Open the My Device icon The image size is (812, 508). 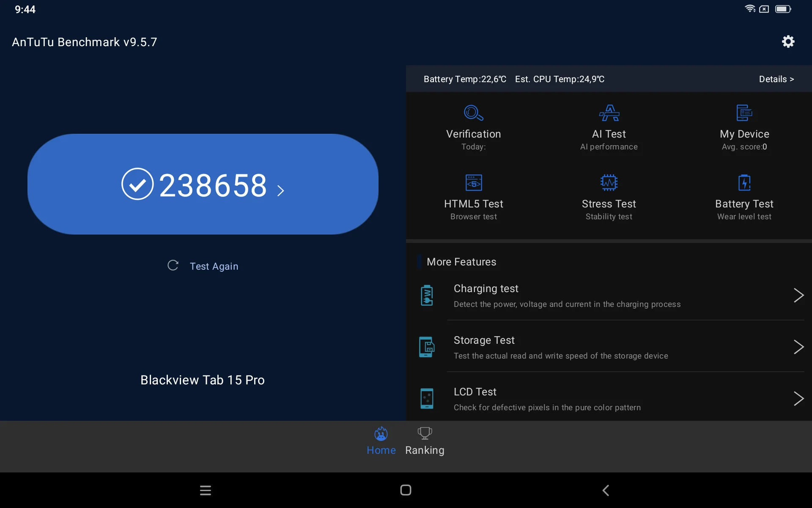pyautogui.click(x=744, y=113)
